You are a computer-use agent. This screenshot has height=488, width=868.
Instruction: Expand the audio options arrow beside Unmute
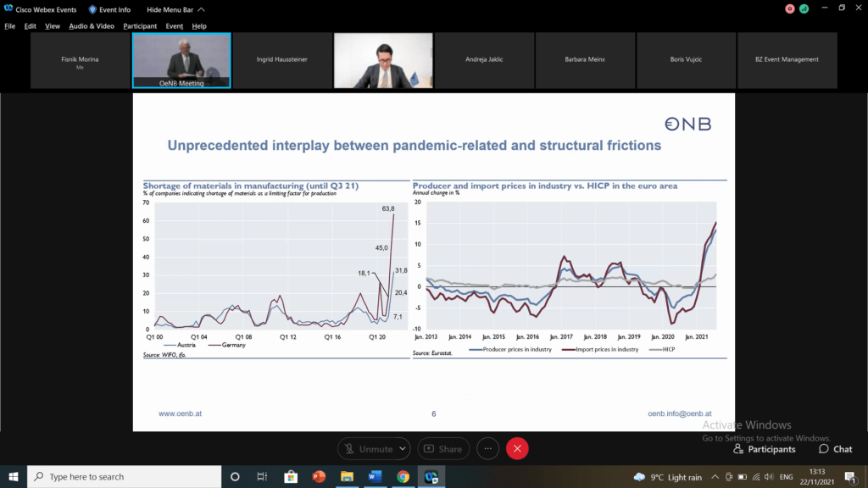403,449
